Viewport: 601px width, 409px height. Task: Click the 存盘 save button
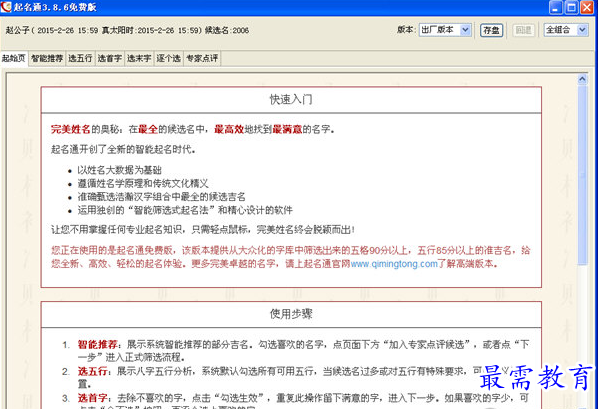coord(491,30)
